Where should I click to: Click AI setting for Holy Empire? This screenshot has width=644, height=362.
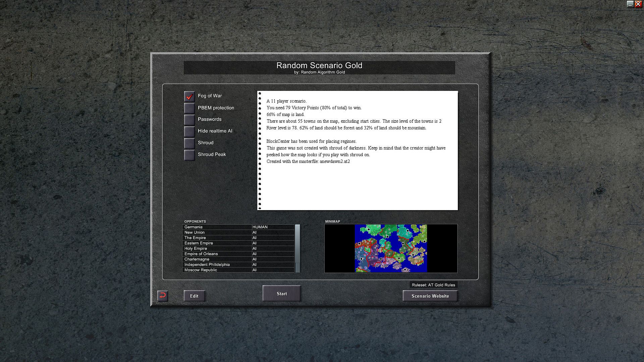pos(254,248)
